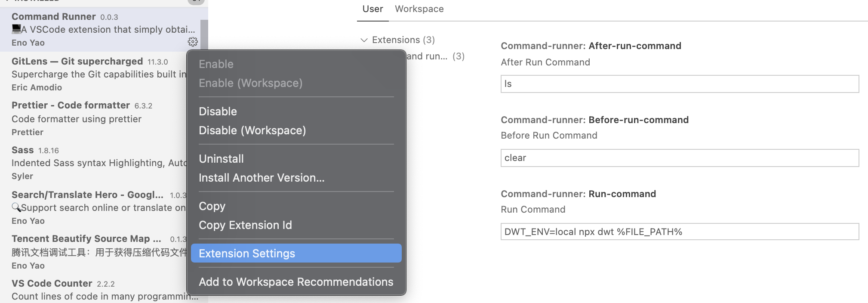Select Copy Extension Id menu item
Screen dimensions: 868x303
pos(245,225)
